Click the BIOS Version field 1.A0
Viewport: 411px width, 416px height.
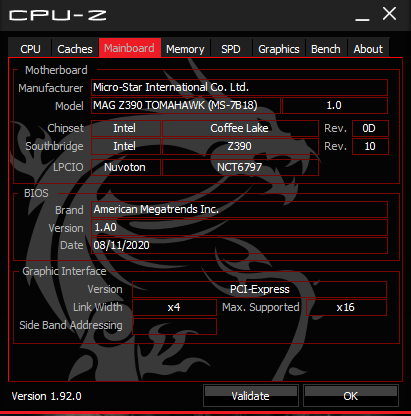[239, 227]
